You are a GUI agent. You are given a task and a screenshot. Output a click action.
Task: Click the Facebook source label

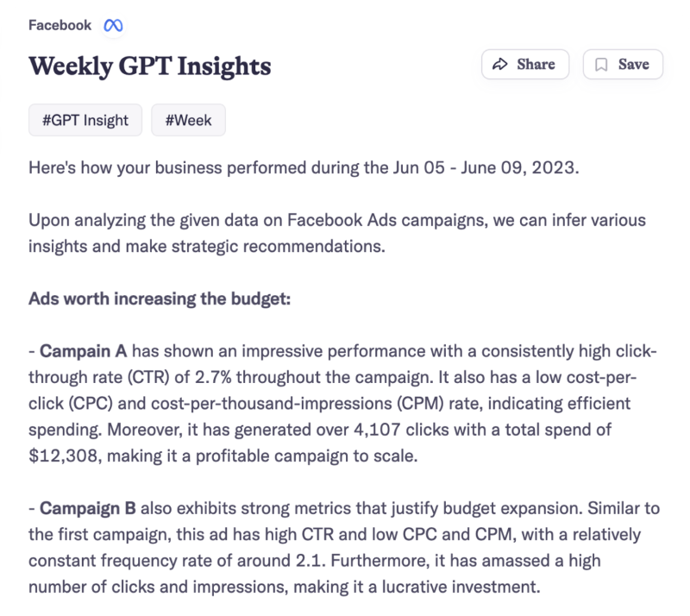60,25
